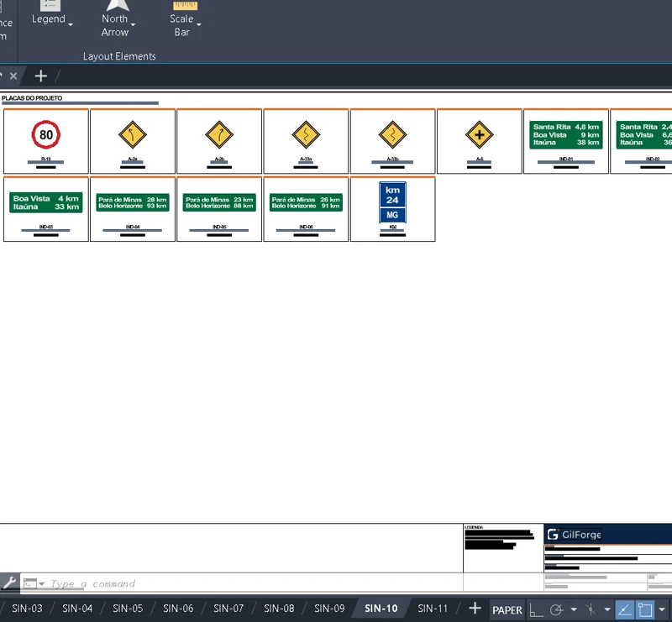Open the Polar Tracking angle dropdown
Screen dimensions: 672x622
(574, 609)
